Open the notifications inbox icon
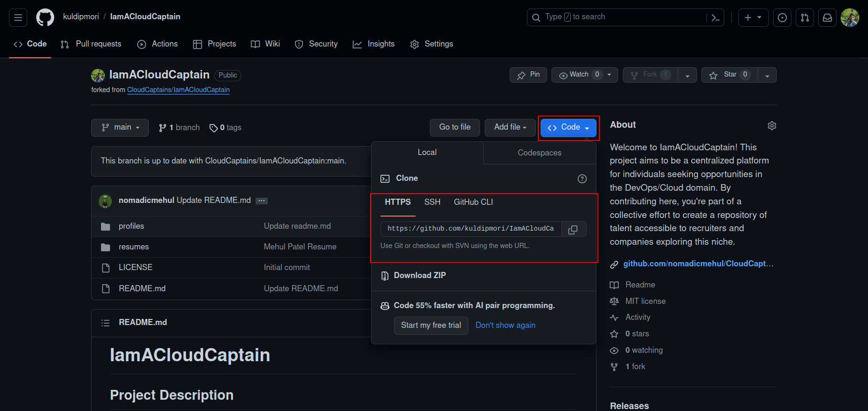 (x=827, y=17)
